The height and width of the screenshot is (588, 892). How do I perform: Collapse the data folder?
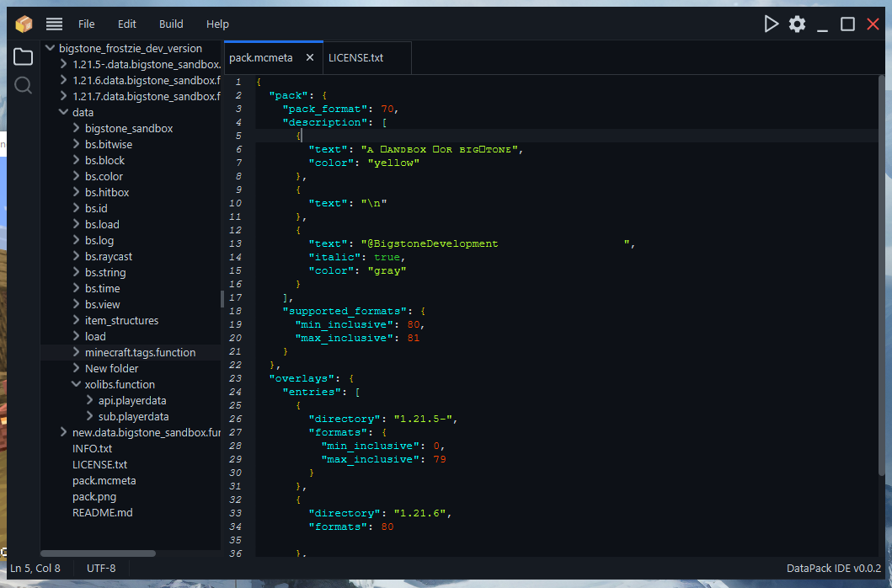[x=64, y=112]
